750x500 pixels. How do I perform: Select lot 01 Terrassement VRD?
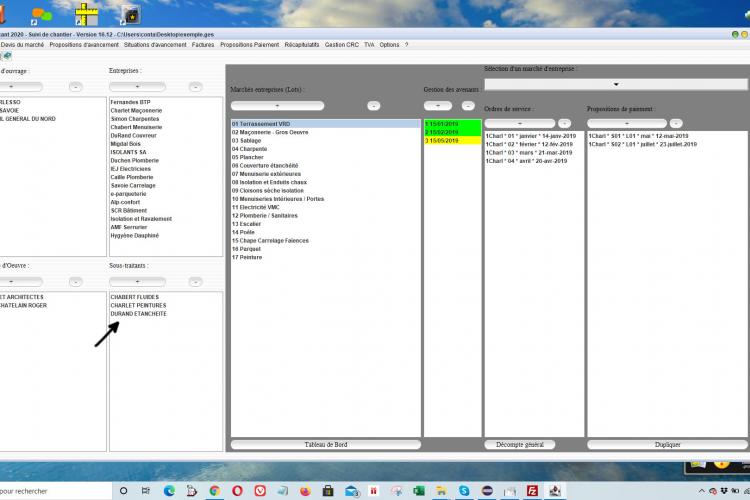(326, 124)
